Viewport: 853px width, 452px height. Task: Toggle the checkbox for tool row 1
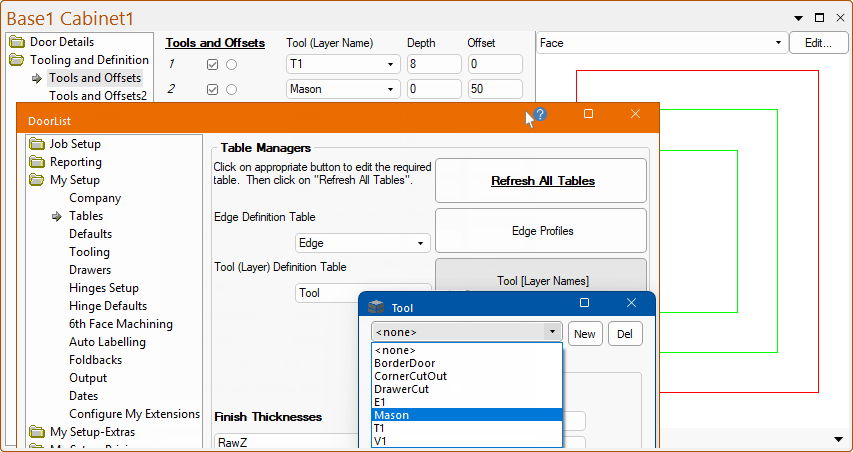tap(213, 65)
